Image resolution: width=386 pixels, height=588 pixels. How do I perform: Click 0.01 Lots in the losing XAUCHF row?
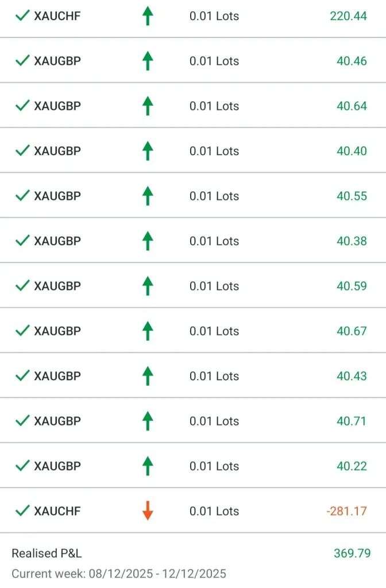point(214,511)
